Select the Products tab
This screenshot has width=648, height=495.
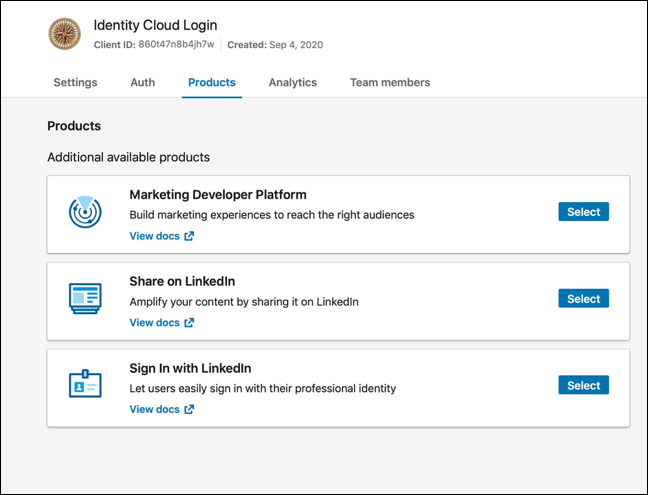(x=212, y=82)
